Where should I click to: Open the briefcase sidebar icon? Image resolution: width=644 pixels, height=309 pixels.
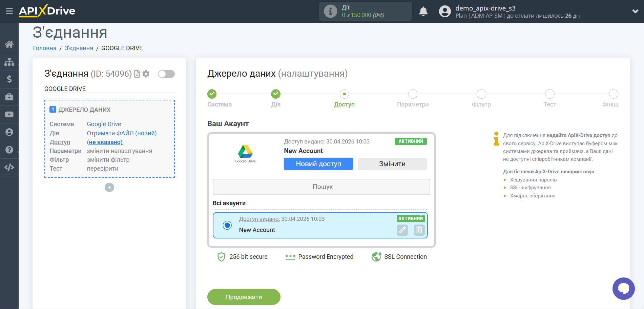pyautogui.click(x=9, y=97)
